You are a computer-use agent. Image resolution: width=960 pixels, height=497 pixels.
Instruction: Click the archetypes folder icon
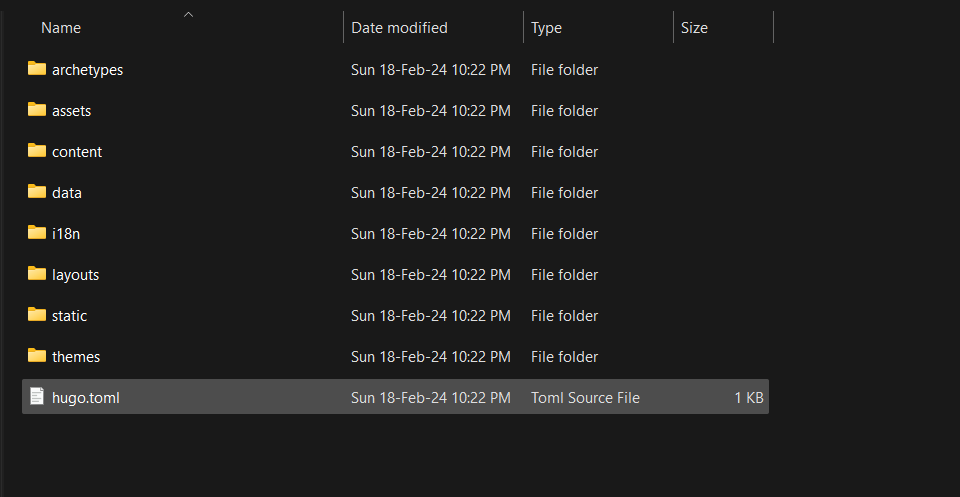[37, 69]
